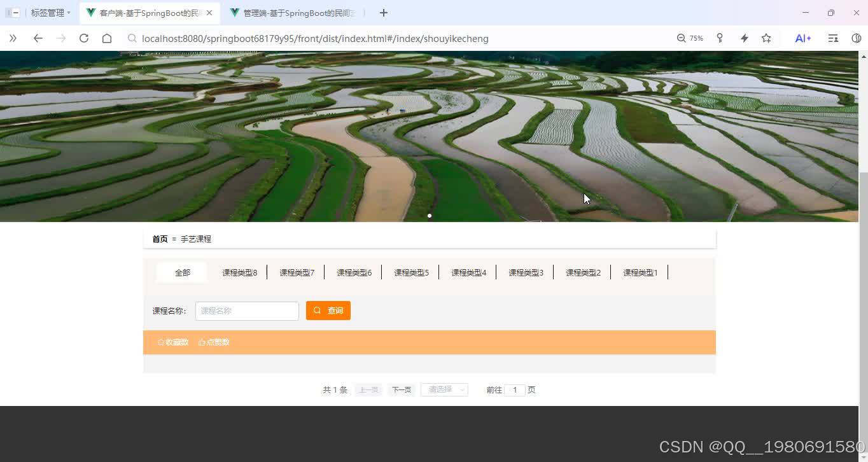Open the password key icon
Image resolution: width=868 pixels, height=462 pixels.
tap(720, 38)
